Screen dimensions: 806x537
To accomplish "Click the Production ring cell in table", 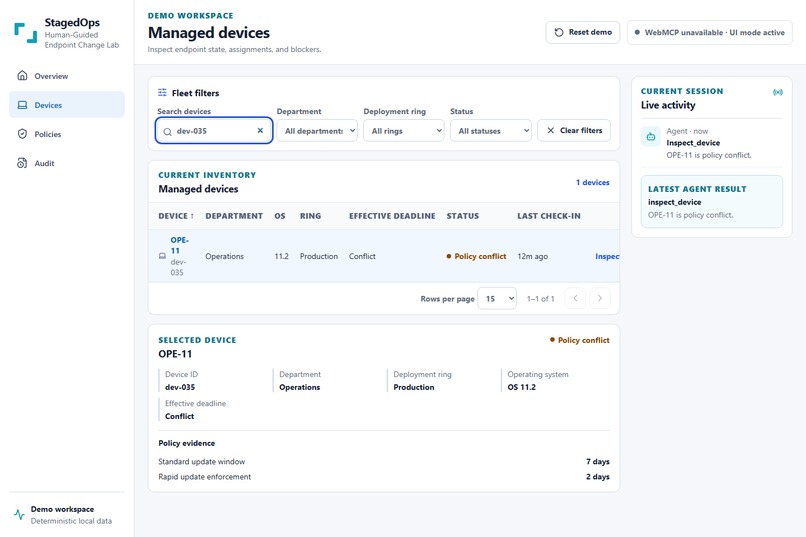I will pos(319,256).
